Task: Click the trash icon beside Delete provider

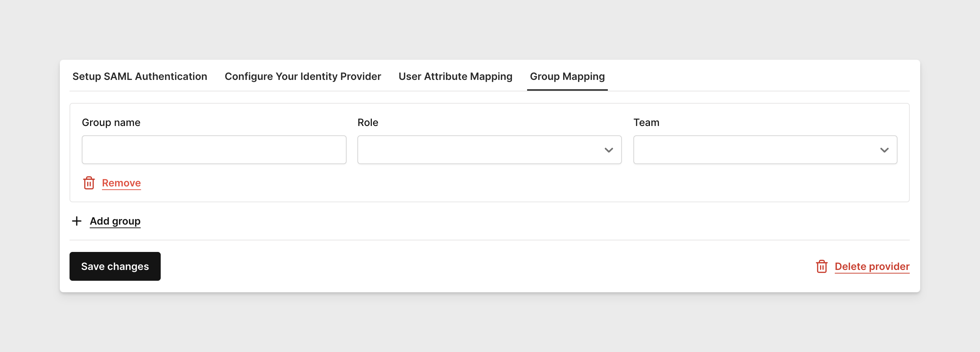Action: 822,266
